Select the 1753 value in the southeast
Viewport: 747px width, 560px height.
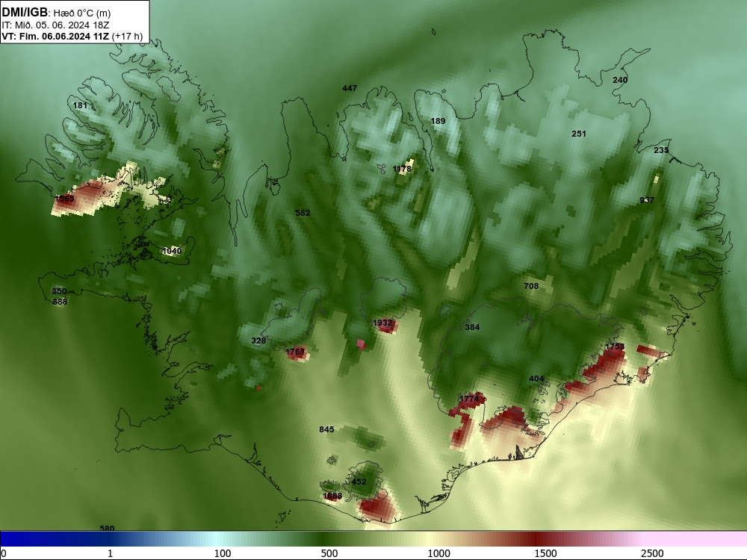tap(615, 346)
